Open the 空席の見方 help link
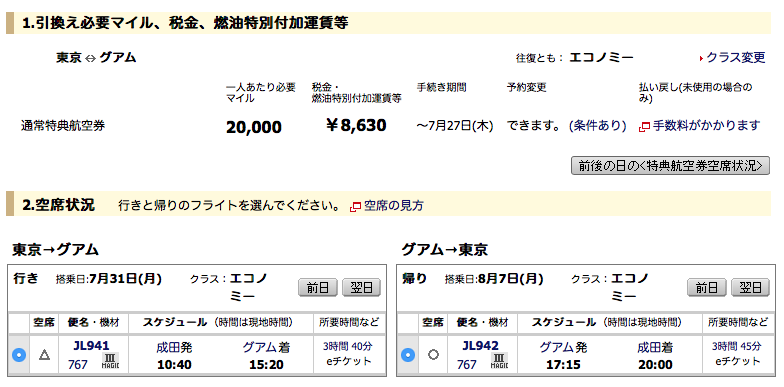784x387 pixels. click(x=394, y=206)
